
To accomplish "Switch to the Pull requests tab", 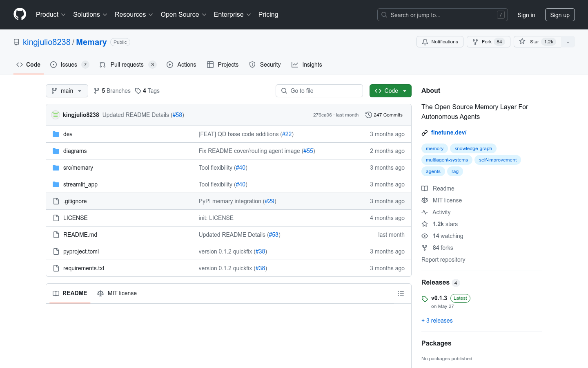I will point(127,65).
